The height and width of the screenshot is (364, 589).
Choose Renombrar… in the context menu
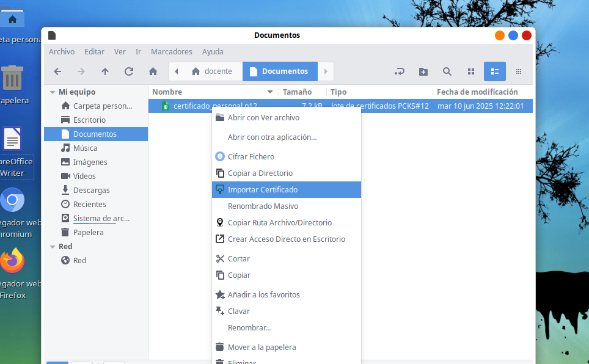tap(286, 328)
